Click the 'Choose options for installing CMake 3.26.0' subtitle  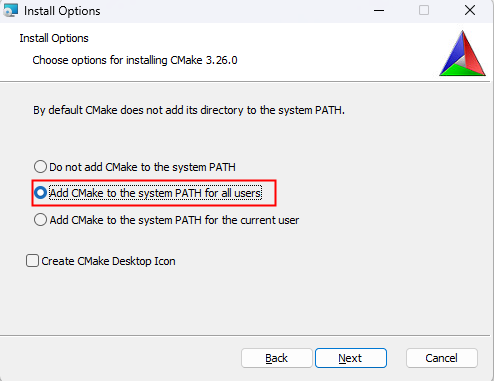coord(135,60)
